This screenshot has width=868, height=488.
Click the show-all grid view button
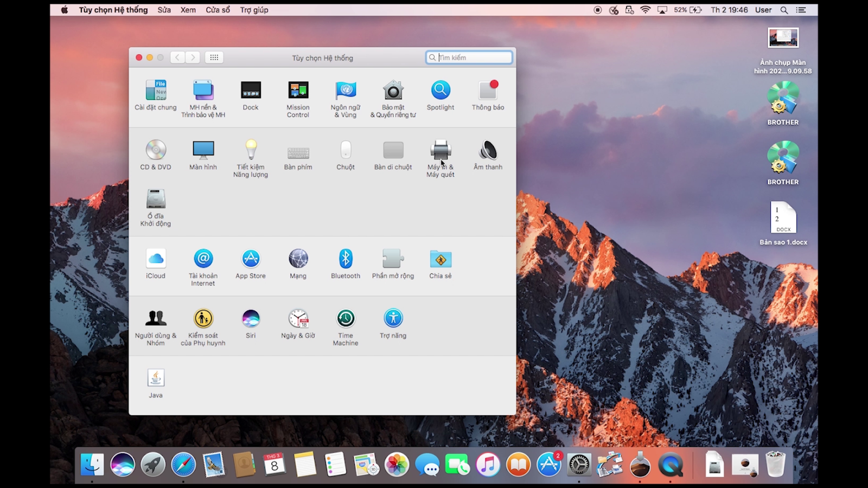pos(214,57)
